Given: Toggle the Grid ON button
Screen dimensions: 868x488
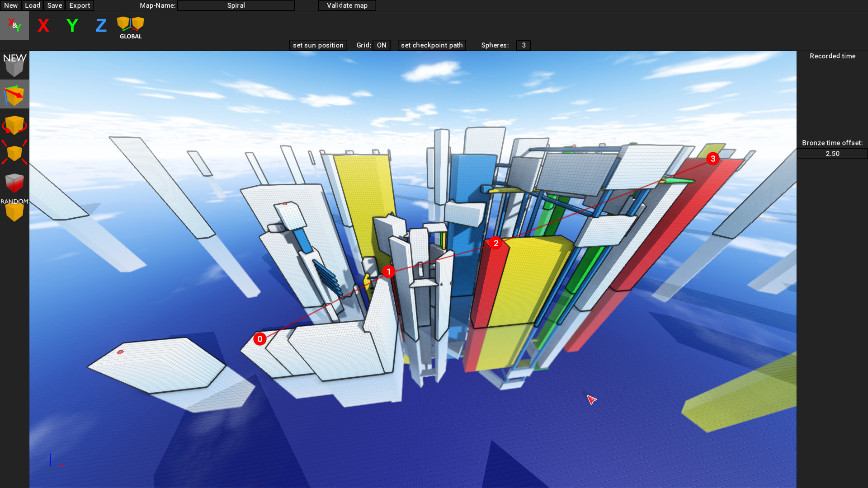Looking at the screenshot, I should point(382,45).
